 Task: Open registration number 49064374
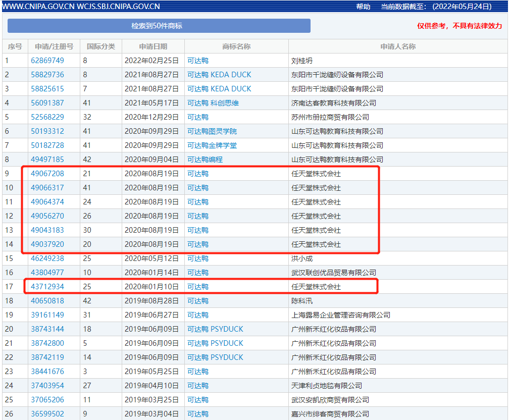pyautogui.click(x=47, y=202)
